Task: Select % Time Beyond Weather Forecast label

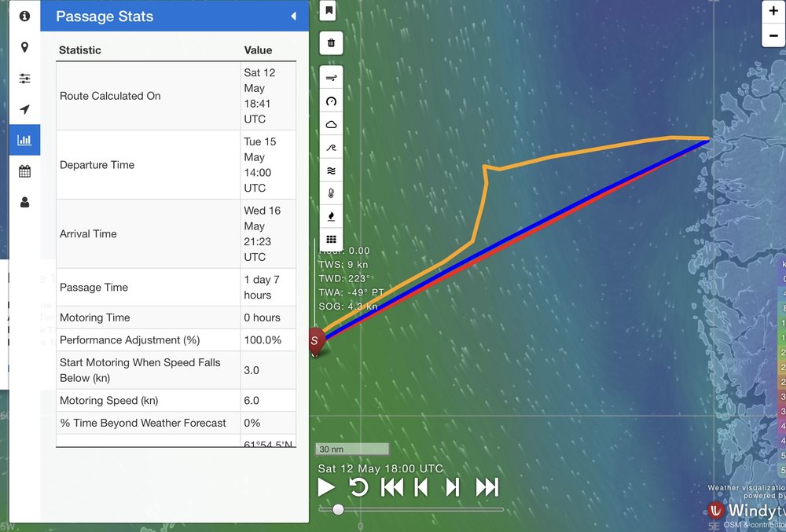Action: (143, 423)
